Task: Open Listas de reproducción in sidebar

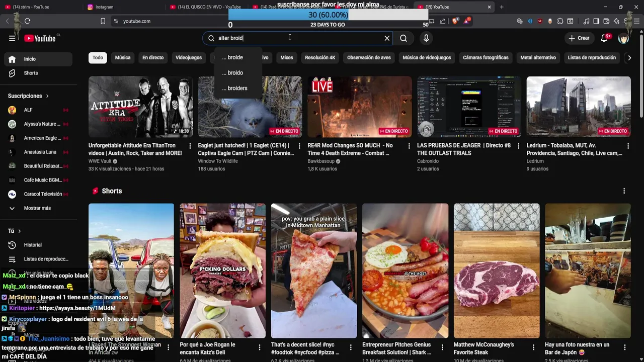Action: pyautogui.click(x=38, y=259)
